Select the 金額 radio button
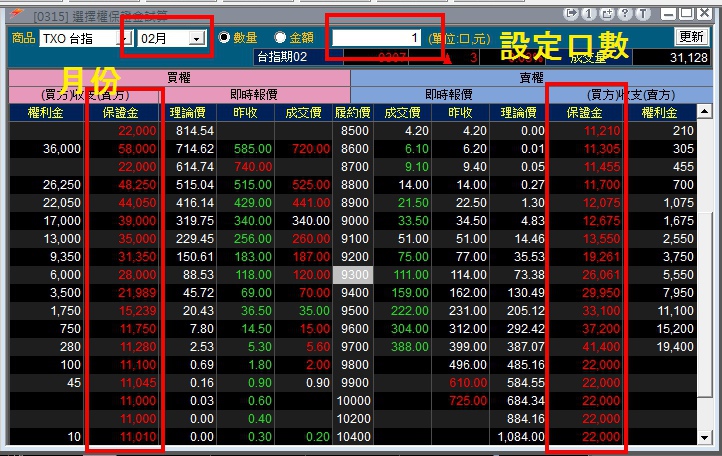The height and width of the screenshot is (456, 722). coord(280,37)
